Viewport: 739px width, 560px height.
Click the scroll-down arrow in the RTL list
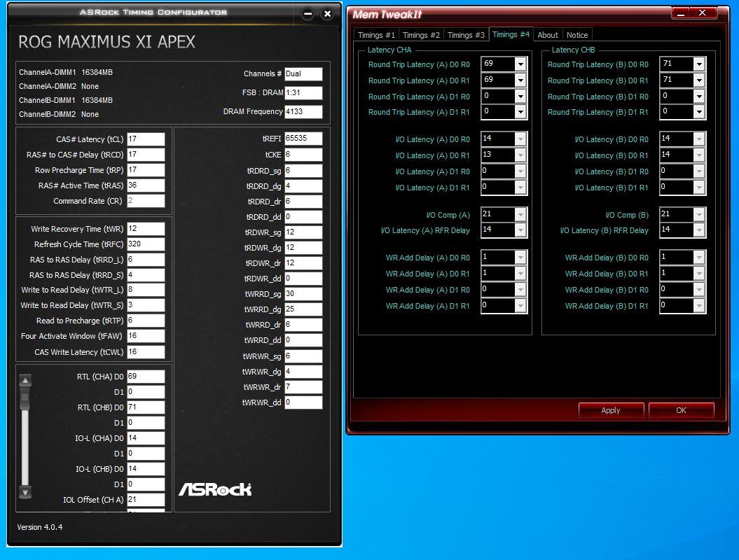pyautogui.click(x=25, y=493)
